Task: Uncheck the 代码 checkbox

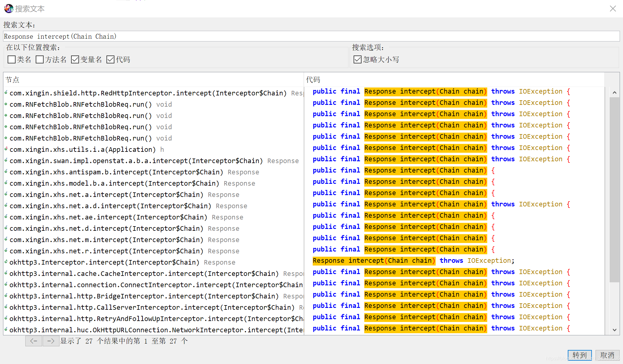Action: click(x=110, y=59)
